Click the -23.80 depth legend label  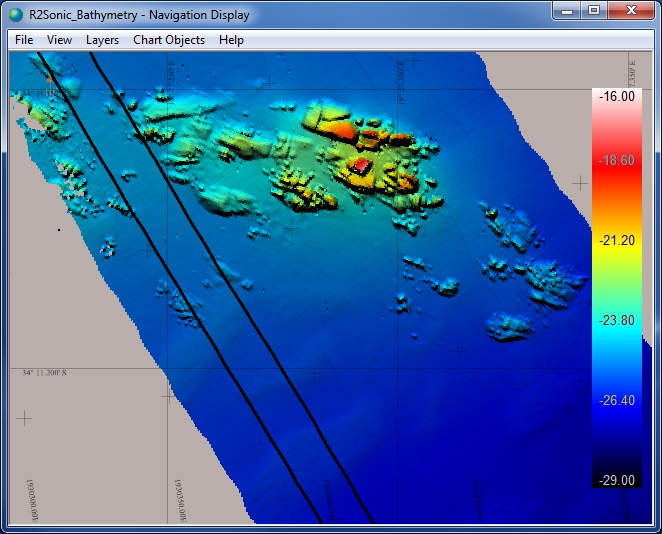point(615,320)
